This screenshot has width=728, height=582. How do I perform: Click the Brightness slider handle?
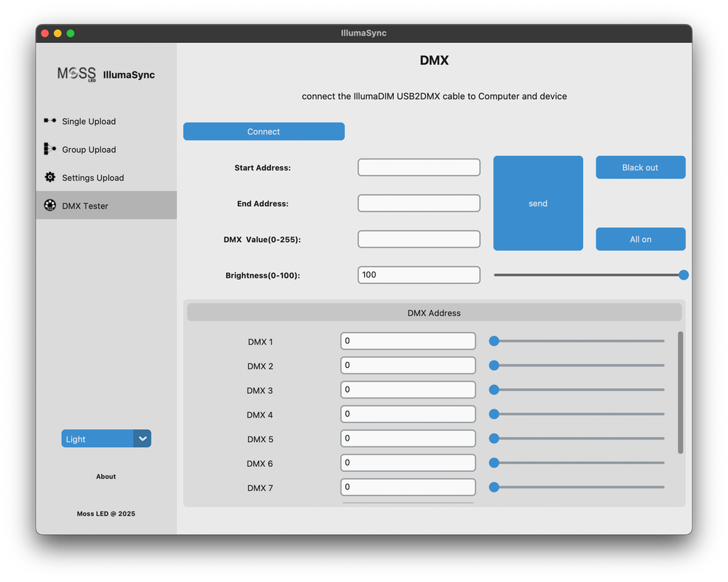tap(683, 275)
